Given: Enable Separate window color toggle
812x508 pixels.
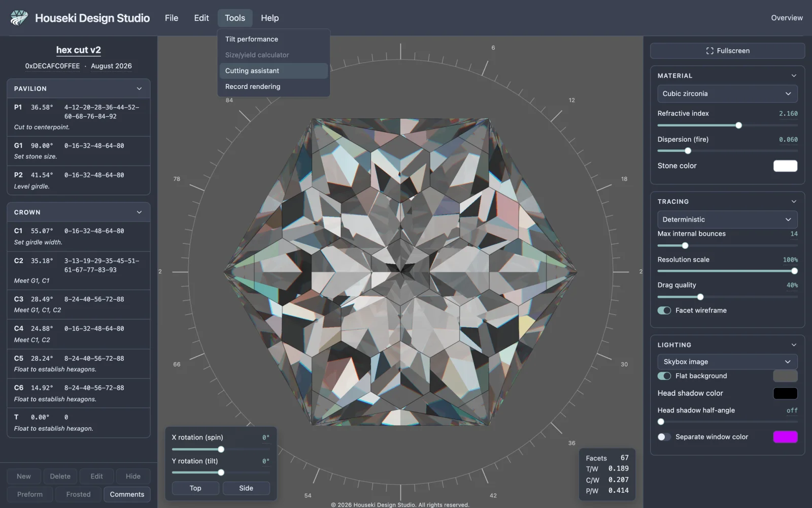Looking at the screenshot, I should (664, 437).
